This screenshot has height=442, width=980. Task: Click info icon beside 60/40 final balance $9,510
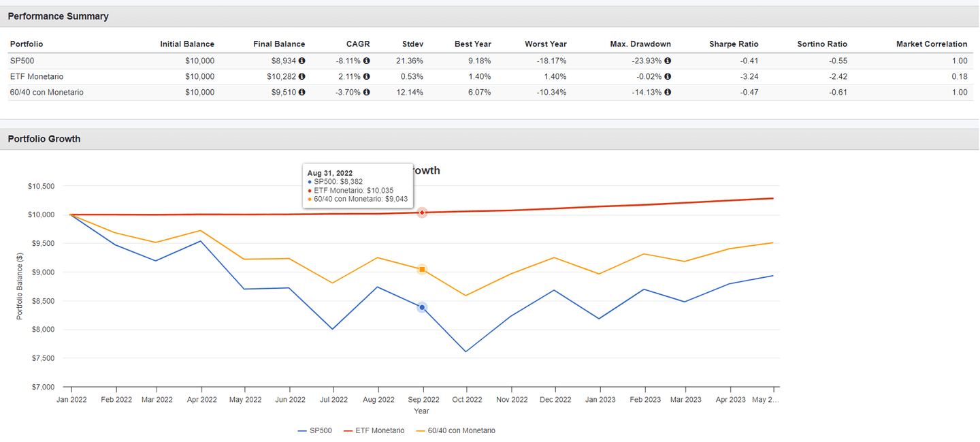[x=301, y=92]
